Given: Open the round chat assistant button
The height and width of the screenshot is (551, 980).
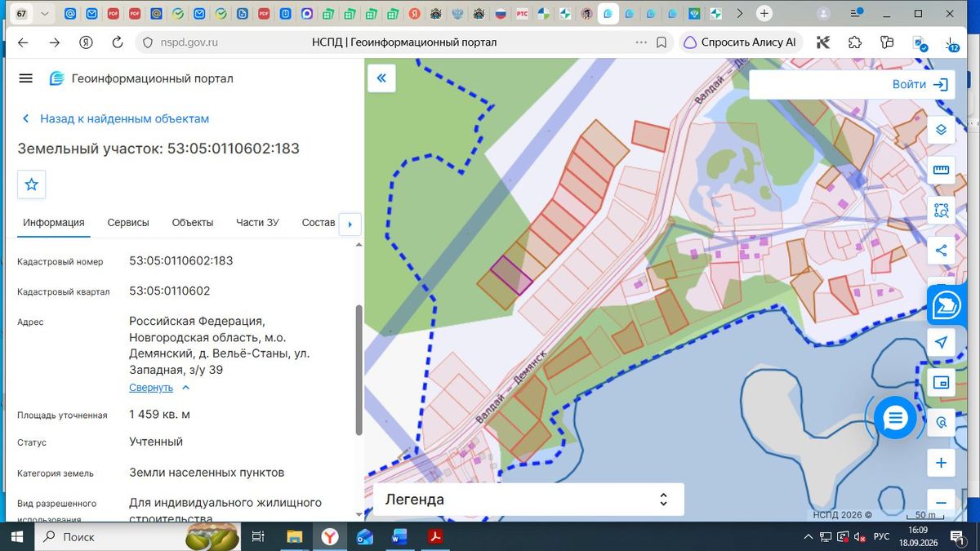Looking at the screenshot, I should click(x=895, y=418).
